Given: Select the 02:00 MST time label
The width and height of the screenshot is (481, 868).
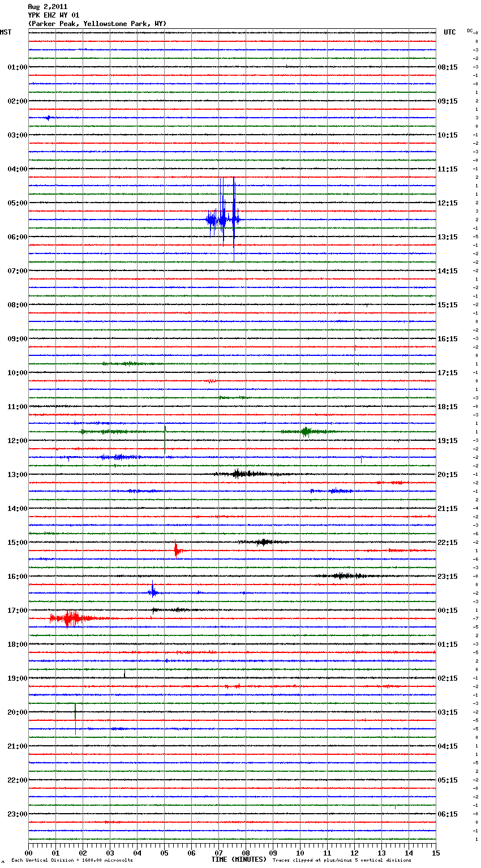Looking at the screenshot, I should 17,101.
